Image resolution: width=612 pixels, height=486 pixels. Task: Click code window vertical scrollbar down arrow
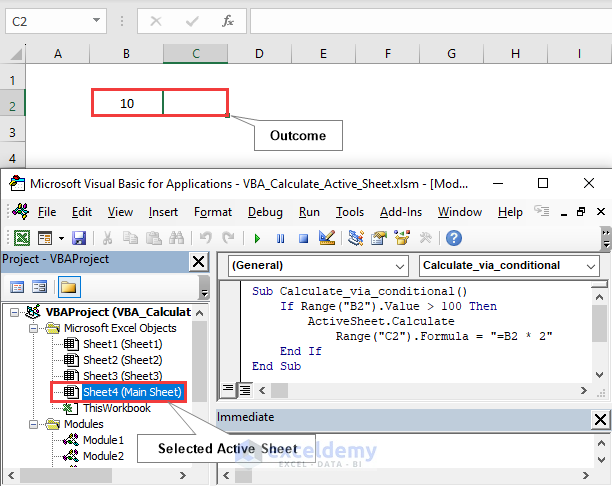[600, 374]
